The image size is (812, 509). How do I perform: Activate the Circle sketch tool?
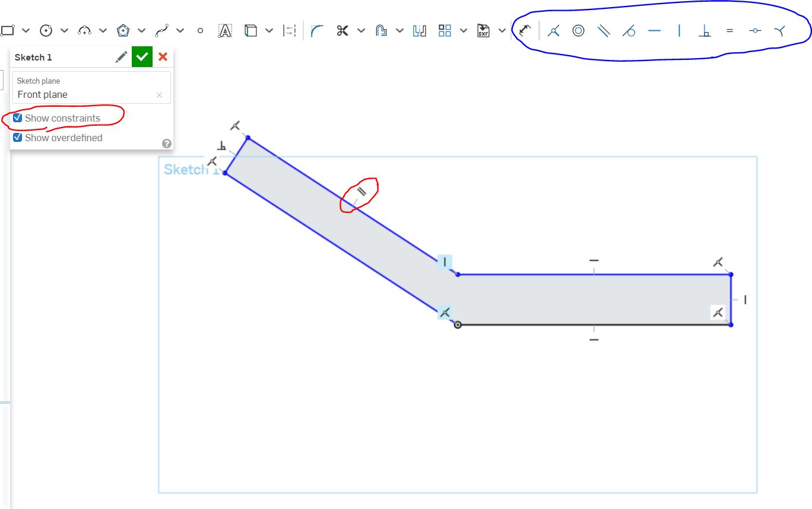45,29
